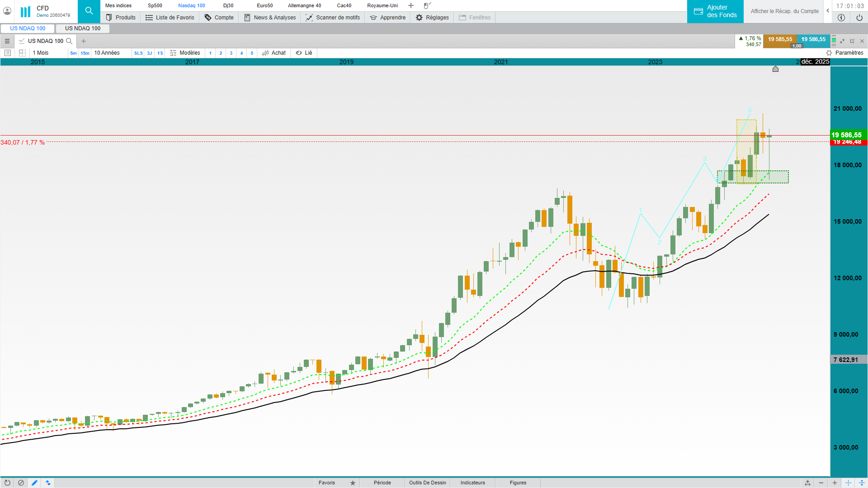The height and width of the screenshot is (488, 868).
Task: Click Afficher le Récap. du Compte
Action: (784, 11)
